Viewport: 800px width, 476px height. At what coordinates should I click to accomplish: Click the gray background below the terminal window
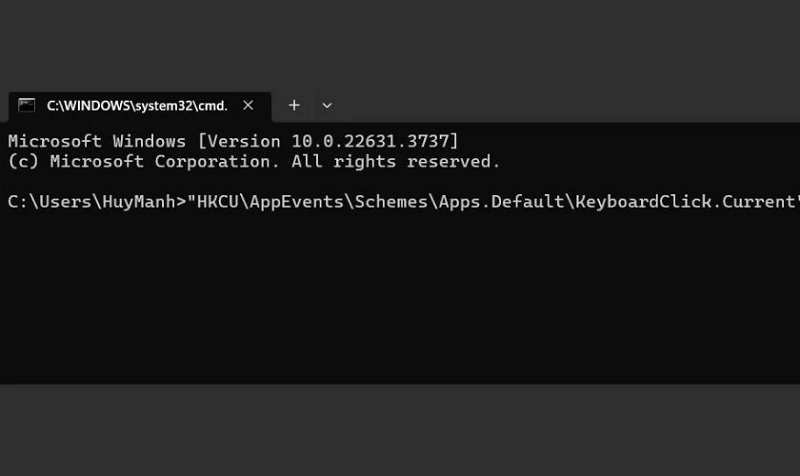[400, 430]
